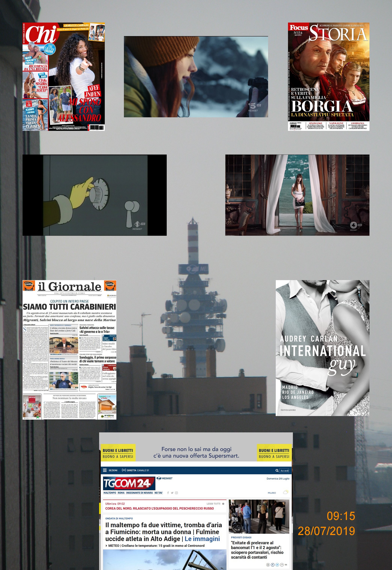Open TGCOM24 Twitter icon under logo
Image resolution: width=392 pixels, height=570 pixels.
point(172,493)
